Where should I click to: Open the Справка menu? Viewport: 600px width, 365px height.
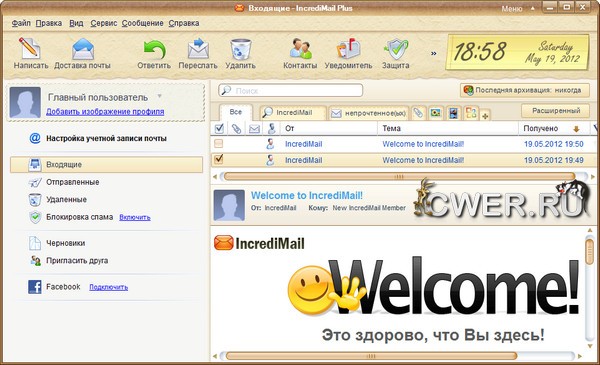pyautogui.click(x=184, y=23)
